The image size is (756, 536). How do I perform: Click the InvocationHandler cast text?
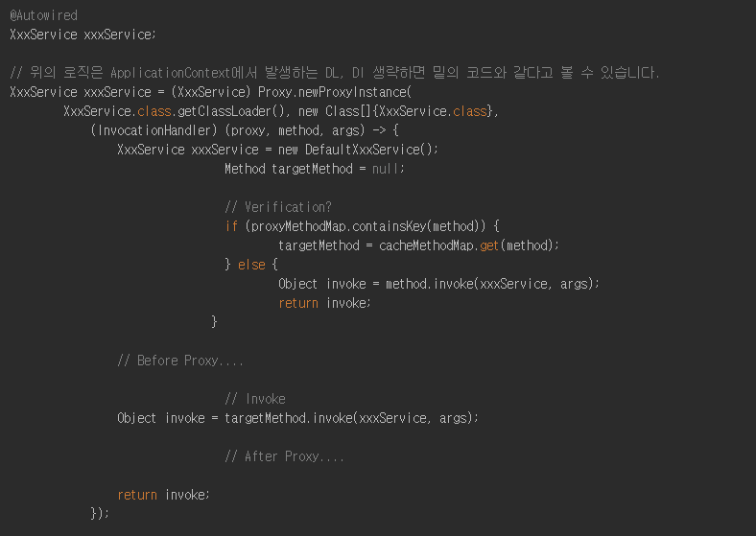click(x=154, y=130)
